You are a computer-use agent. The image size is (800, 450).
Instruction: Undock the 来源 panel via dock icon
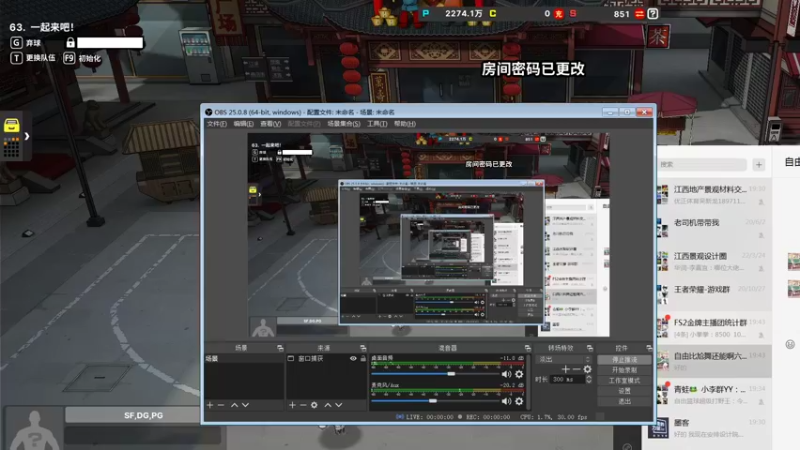click(x=363, y=348)
